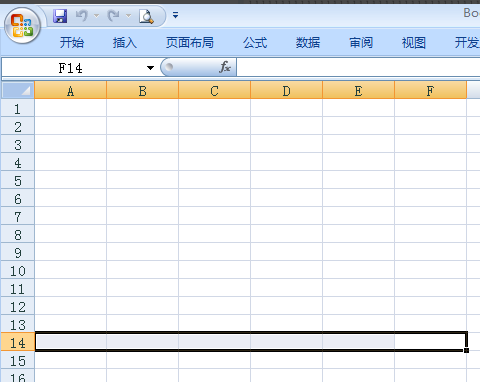The height and width of the screenshot is (382, 480).
Task: Open print preview from quick access
Action: click(x=146, y=16)
